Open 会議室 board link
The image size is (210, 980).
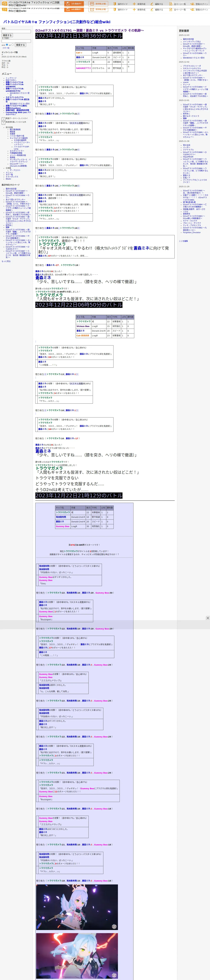coord(13,134)
